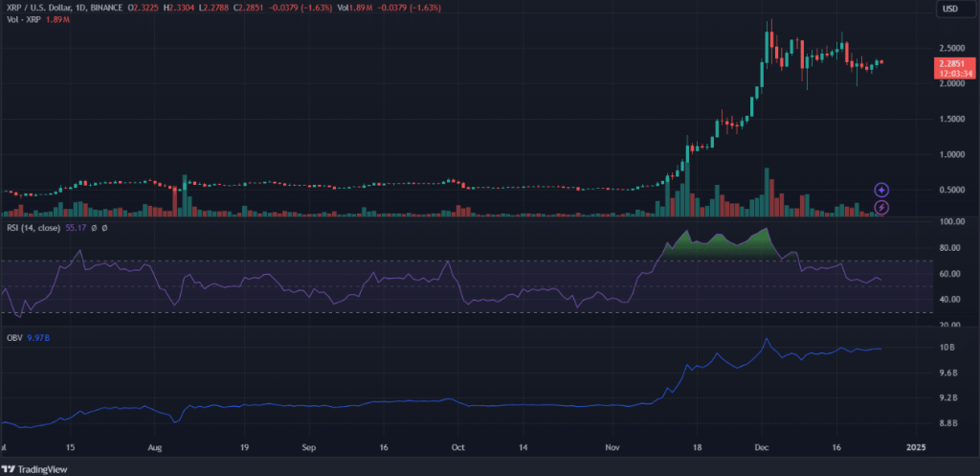Screen dimensions: 980x476
Task: Select the red 2.2851 current price label
Action: [954, 68]
